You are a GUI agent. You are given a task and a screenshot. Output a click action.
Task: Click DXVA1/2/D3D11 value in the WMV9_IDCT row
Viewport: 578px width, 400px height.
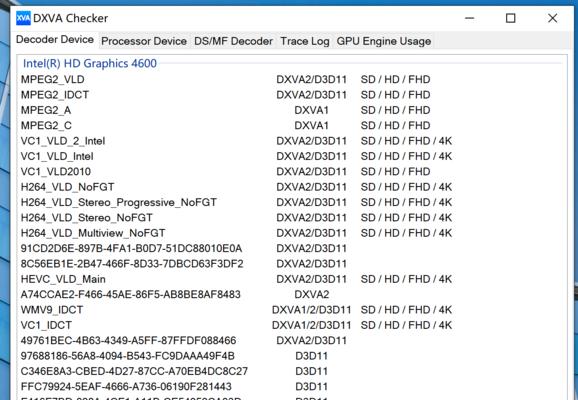point(311,310)
